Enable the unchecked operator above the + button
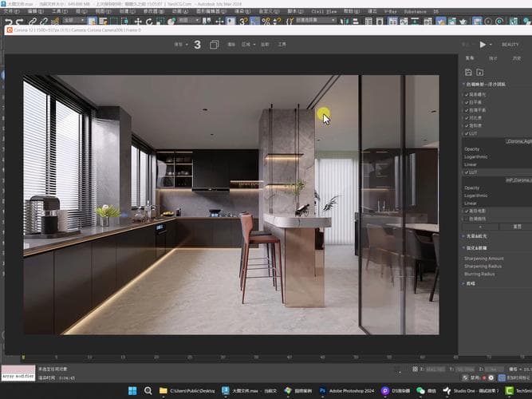This screenshot has width=532, height=399. 467,219
